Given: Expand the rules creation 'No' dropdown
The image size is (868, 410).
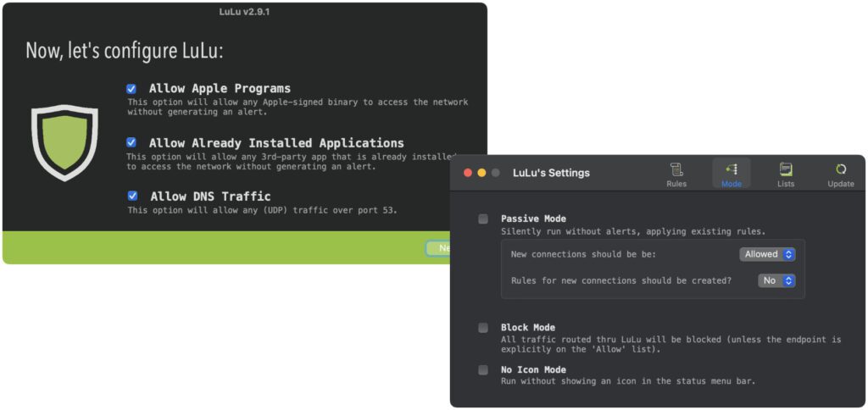Looking at the screenshot, I should click(x=776, y=280).
